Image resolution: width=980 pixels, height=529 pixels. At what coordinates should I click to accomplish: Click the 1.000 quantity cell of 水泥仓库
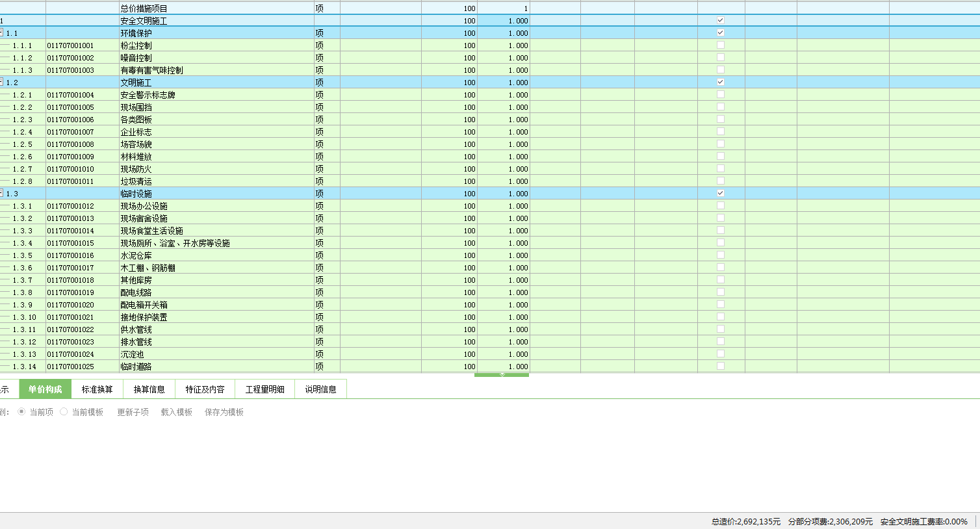click(504, 255)
